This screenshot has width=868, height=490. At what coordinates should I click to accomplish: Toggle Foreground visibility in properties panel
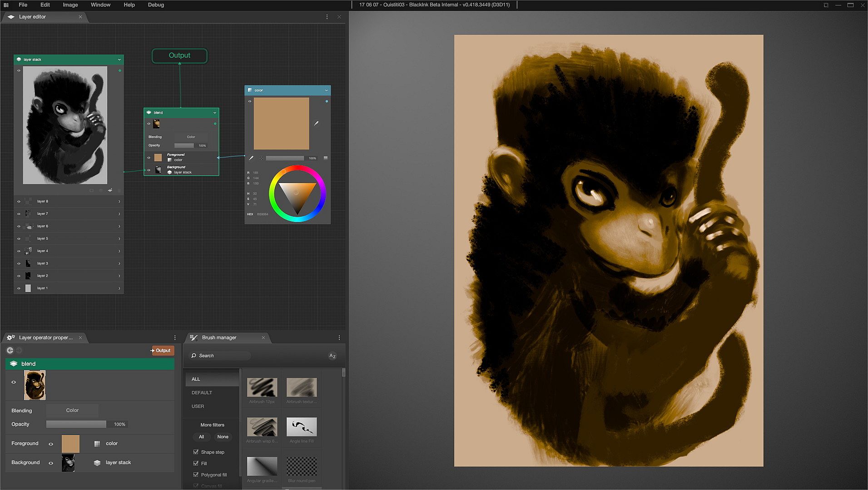point(51,444)
